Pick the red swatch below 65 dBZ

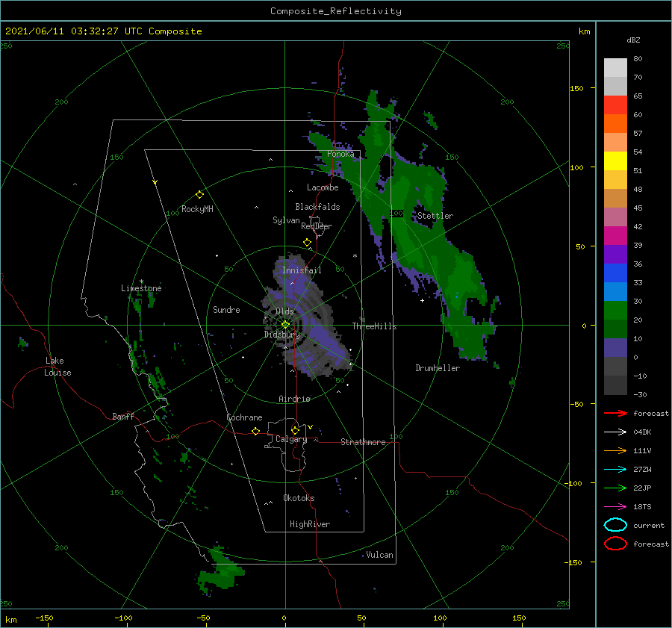point(615,105)
